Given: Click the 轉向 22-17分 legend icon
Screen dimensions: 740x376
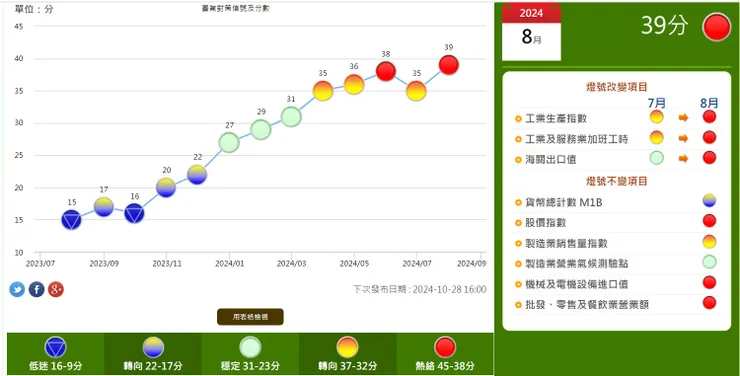Looking at the screenshot, I should [x=153, y=347].
